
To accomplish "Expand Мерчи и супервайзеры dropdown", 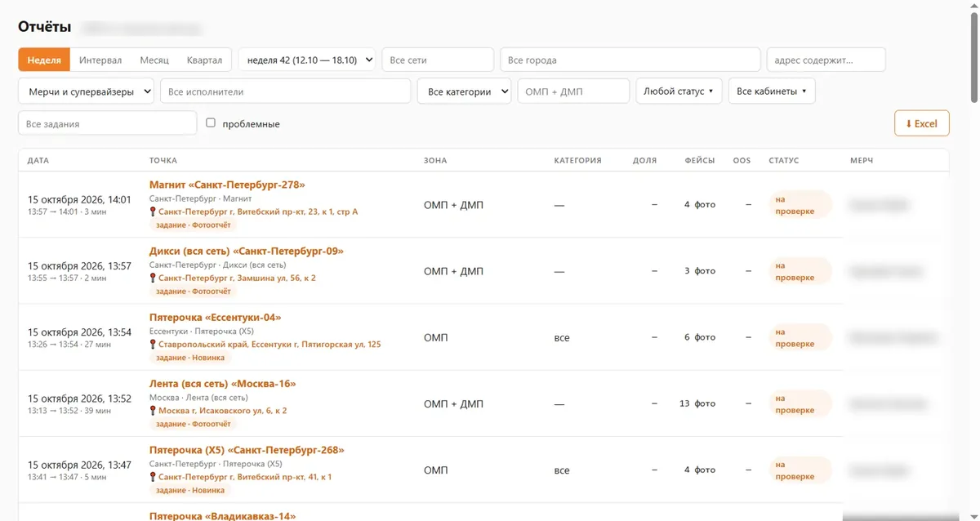I will click(86, 91).
